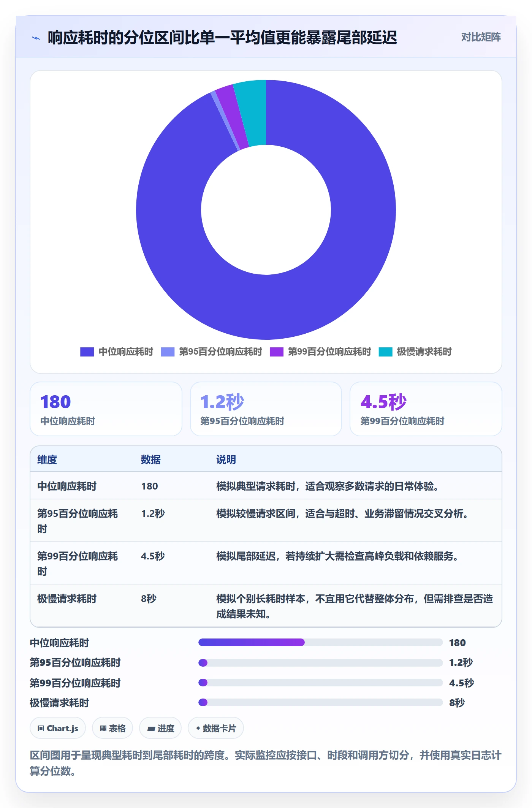The image size is (532, 808).
Task: Click the 维度 column header
Action: click(47, 459)
